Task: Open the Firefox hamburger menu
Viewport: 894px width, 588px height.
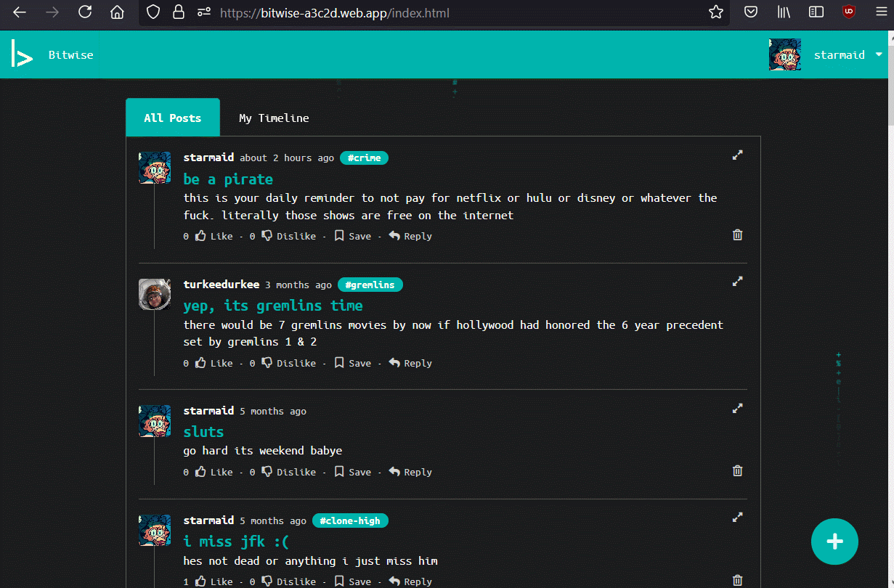Action: [x=880, y=12]
